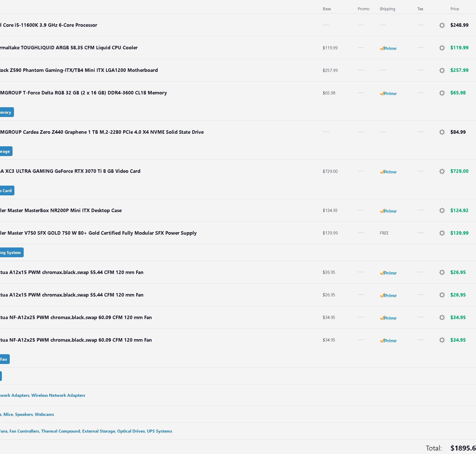Image resolution: width=476 pixels, height=454 pixels.
Task: Open the Wireless Network Adapters link
Action: [x=58, y=395]
